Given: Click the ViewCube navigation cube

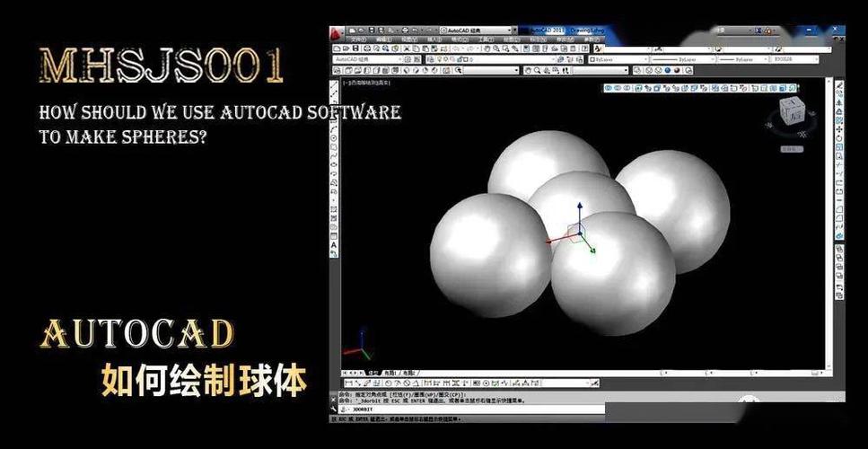Looking at the screenshot, I should pos(791,111).
